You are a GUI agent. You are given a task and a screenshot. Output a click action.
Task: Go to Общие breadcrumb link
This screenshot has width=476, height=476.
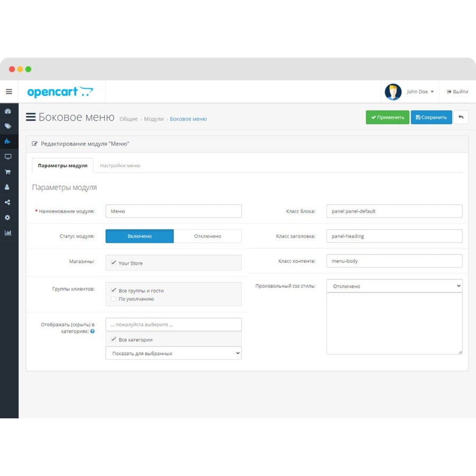pyautogui.click(x=129, y=119)
